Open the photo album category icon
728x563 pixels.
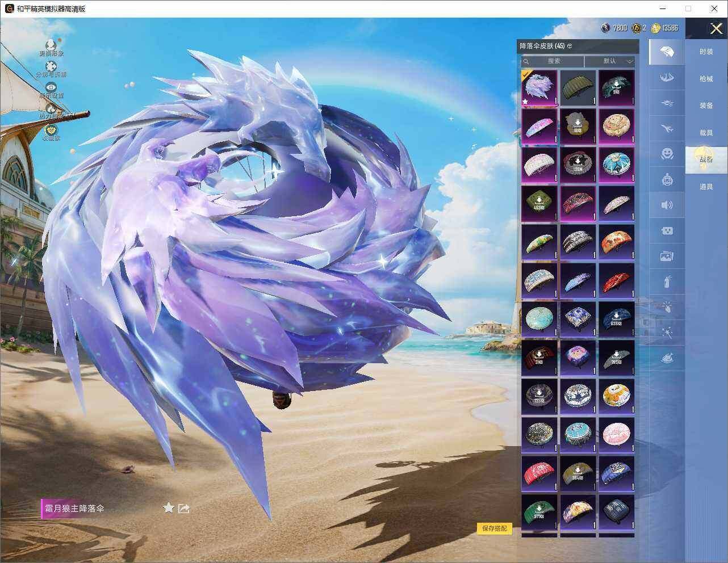(667, 256)
